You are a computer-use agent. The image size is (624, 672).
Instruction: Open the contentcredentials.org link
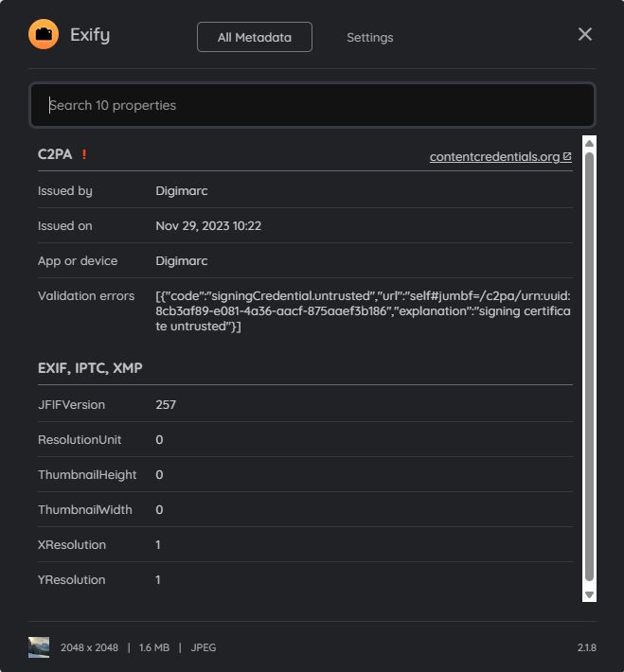[501, 157]
